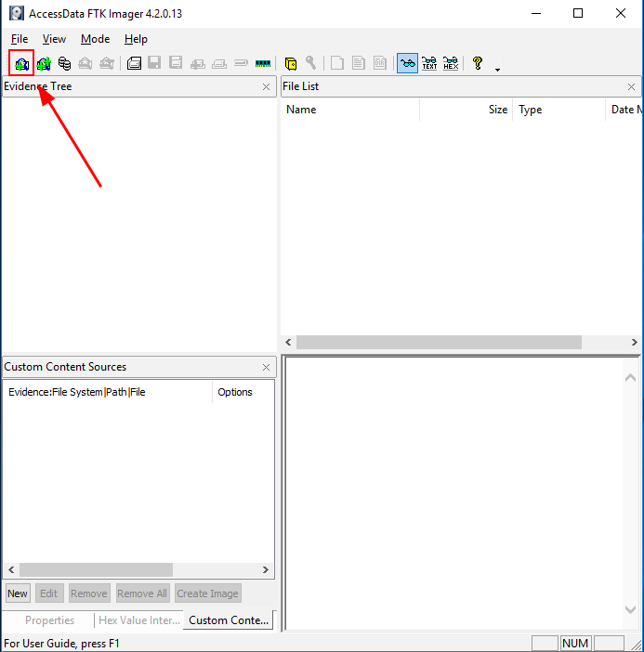Click the File List horizontal scrollbar
The image size is (644, 652).
pos(439,343)
